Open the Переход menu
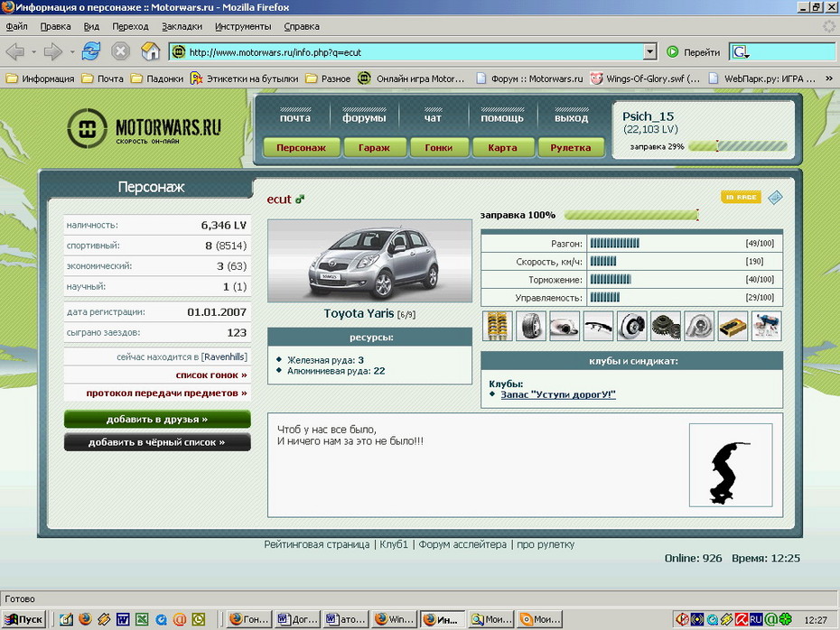 coord(130,26)
